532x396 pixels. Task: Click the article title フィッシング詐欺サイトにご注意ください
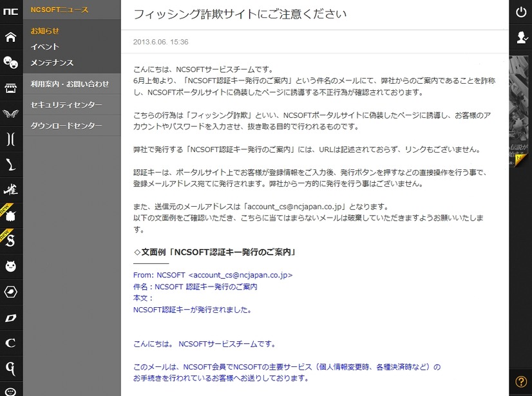click(x=240, y=14)
